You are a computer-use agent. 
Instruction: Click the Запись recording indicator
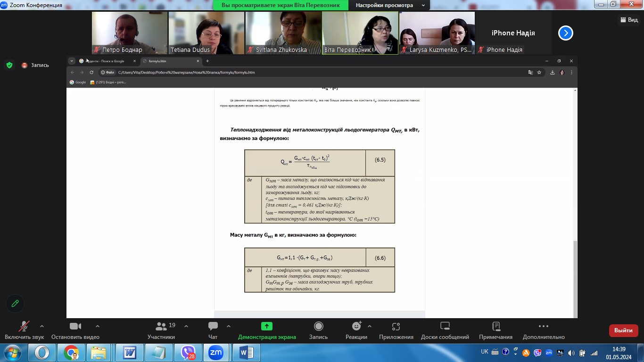tap(35, 65)
